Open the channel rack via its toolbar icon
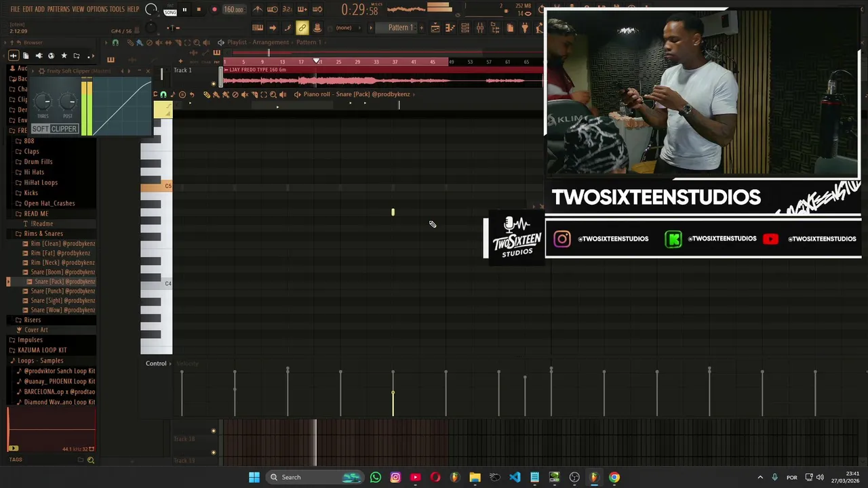 465,28
